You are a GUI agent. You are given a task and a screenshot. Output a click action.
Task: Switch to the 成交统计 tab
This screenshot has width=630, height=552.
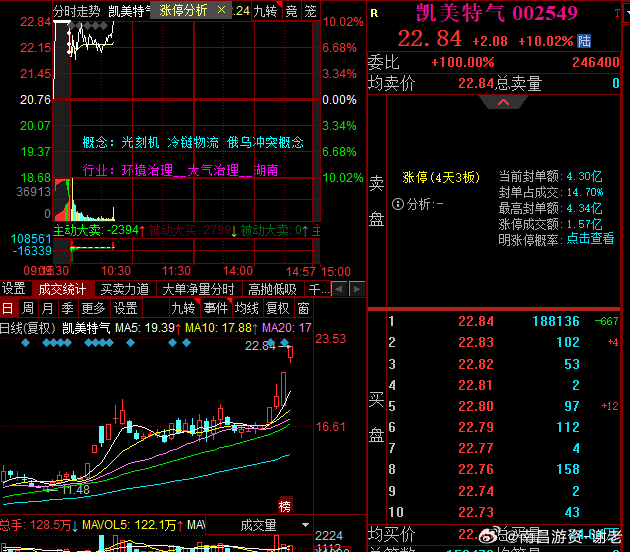(62, 289)
